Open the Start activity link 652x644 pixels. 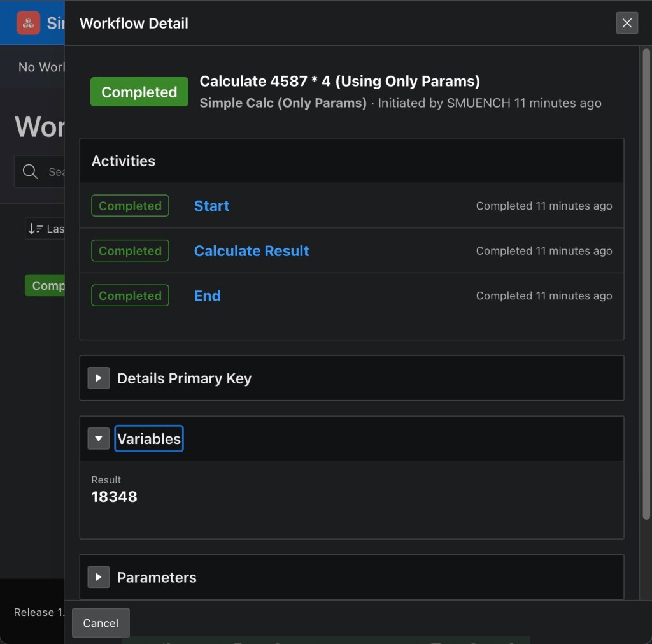point(211,206)
